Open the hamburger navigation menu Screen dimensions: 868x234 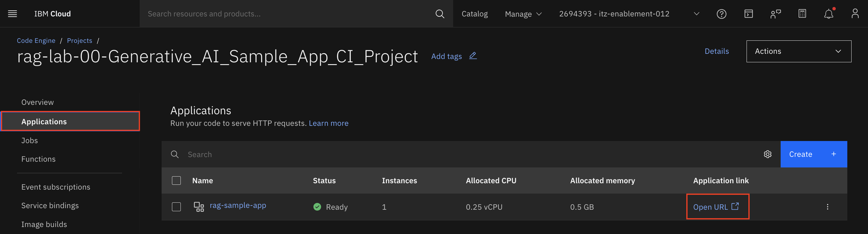12,14
